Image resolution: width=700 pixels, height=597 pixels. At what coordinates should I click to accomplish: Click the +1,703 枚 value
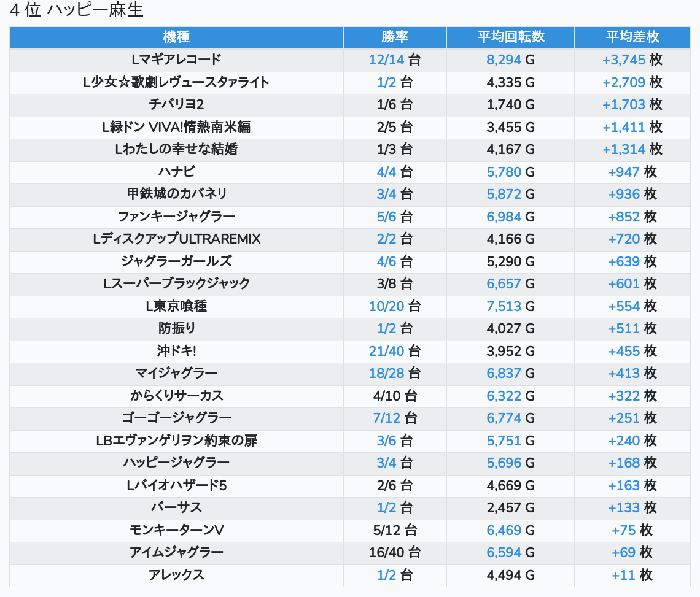(x=632, y=104)
